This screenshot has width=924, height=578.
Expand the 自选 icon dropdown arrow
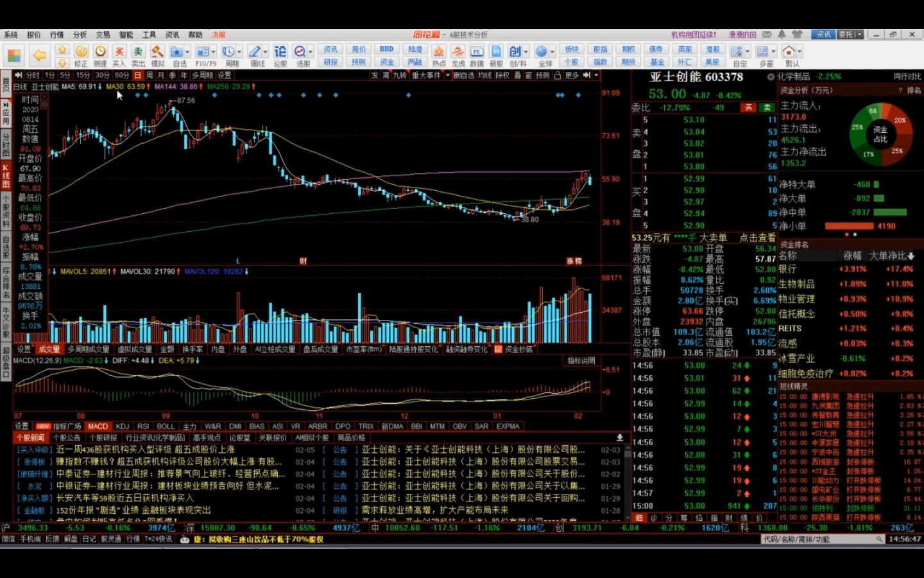(187, 51)
